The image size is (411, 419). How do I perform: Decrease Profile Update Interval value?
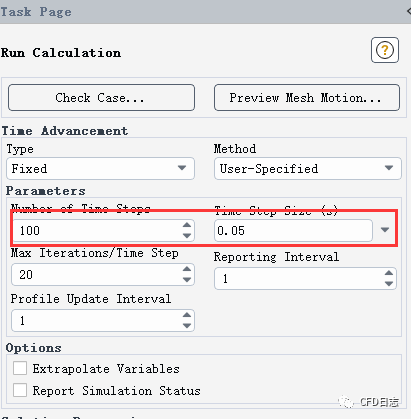187,326
